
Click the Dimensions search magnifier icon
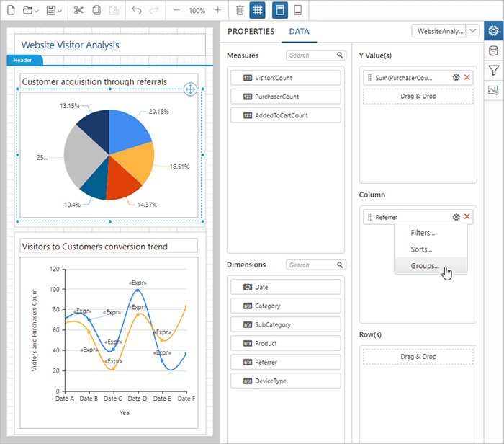340,265
